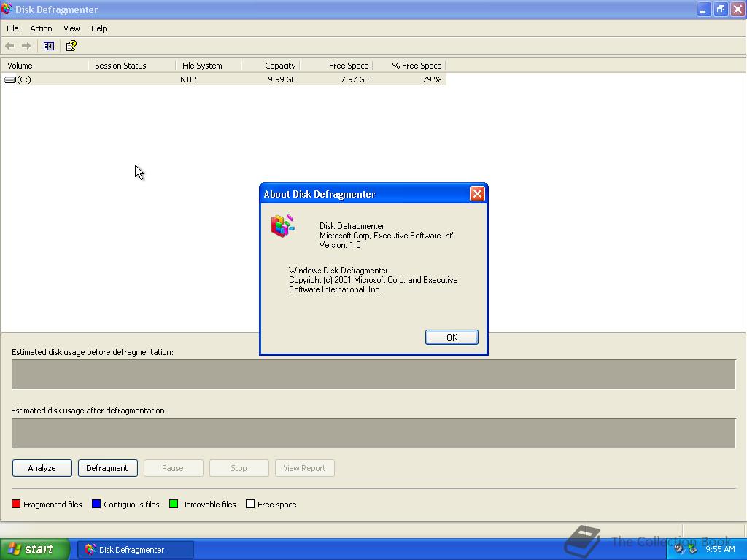This screenshot has height=560, width=747.
Task: Click OK in the About dialog
Action: click(x=452, y=337)
